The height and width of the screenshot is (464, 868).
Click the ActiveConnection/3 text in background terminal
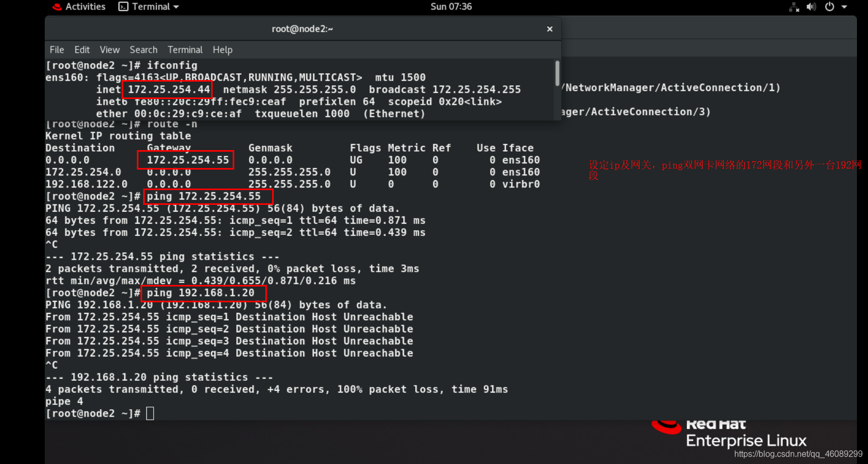[x=651, y=112]
